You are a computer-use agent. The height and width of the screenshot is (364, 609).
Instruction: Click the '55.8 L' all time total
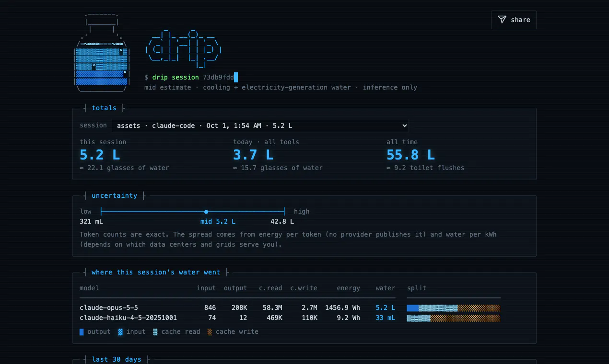coord(410,155)
